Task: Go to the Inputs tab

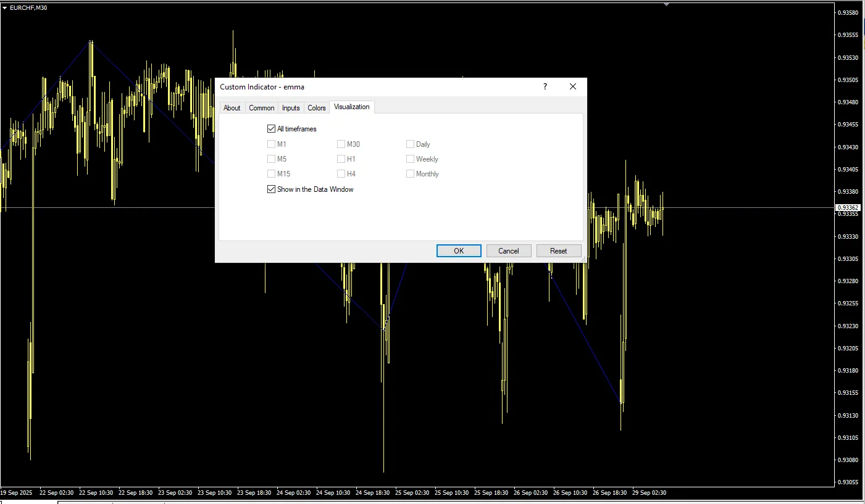Action: click(x=291, y=108)
